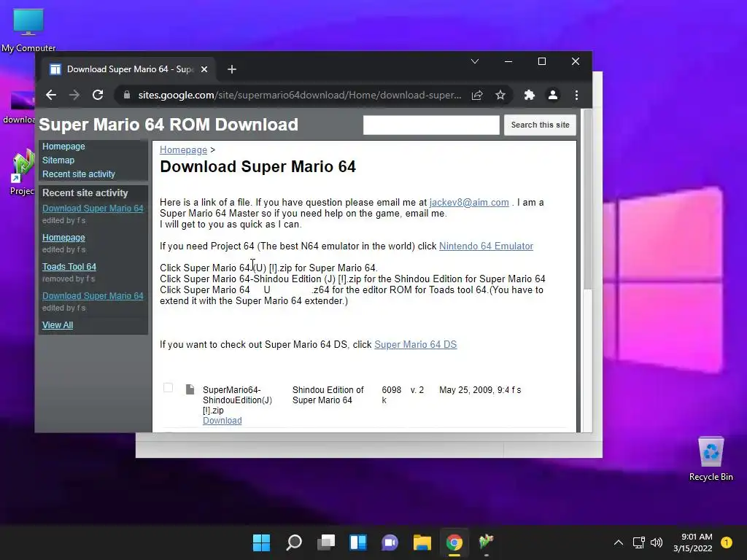The width and height of the screenshot is (747, 560).
Task: Click the padlock site info icon
Action: [126, 95]
